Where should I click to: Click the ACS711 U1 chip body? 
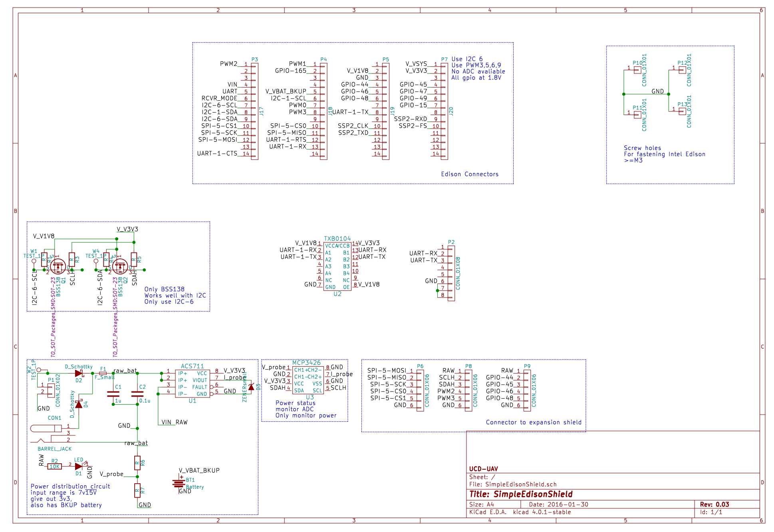tap(193, 383)
